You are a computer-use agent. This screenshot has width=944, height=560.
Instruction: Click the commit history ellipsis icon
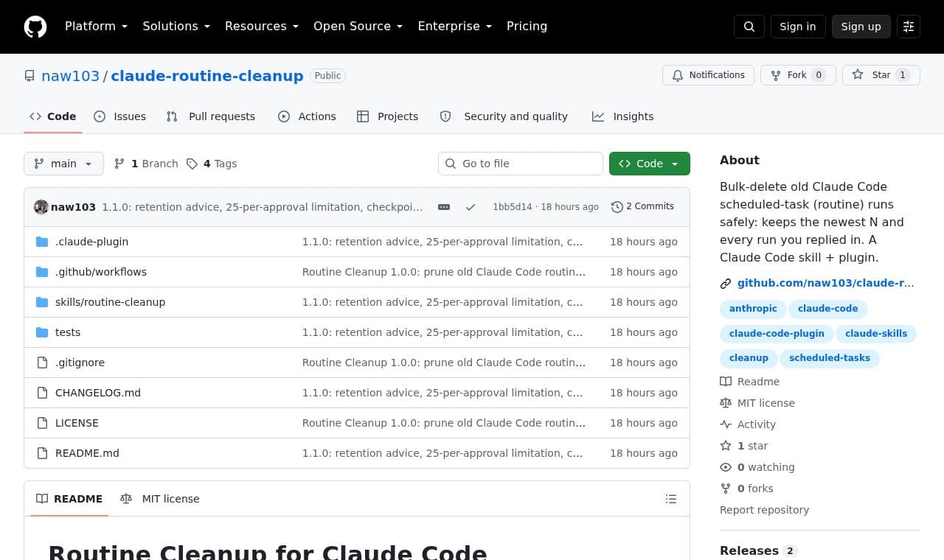[444, 207]
